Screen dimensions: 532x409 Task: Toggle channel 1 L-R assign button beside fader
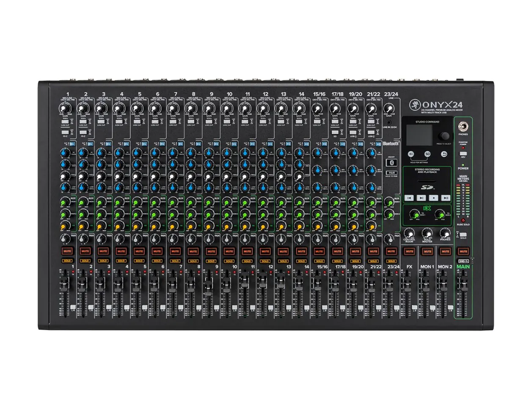(72, 307)
